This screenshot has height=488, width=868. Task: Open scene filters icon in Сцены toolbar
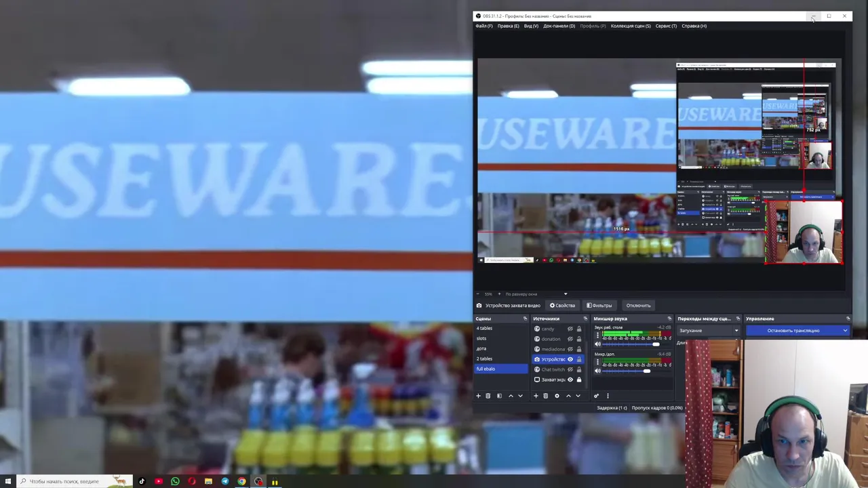point(499,396)
